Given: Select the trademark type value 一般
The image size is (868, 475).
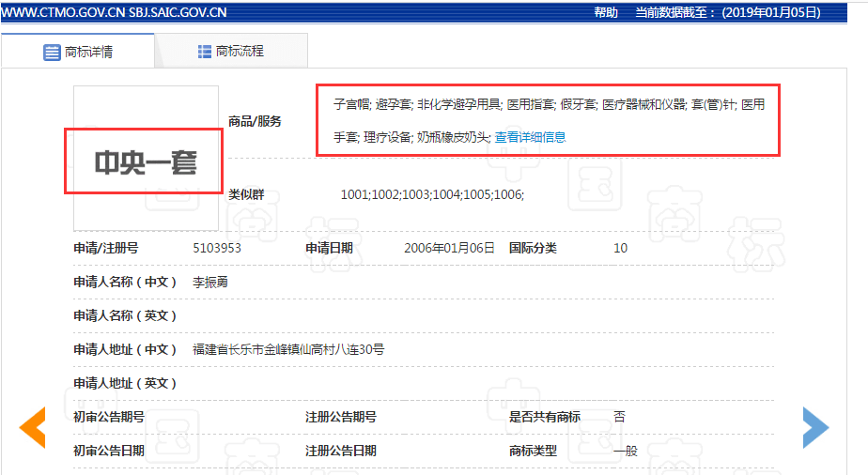Looking at the screenshot, I should (626, 451).
